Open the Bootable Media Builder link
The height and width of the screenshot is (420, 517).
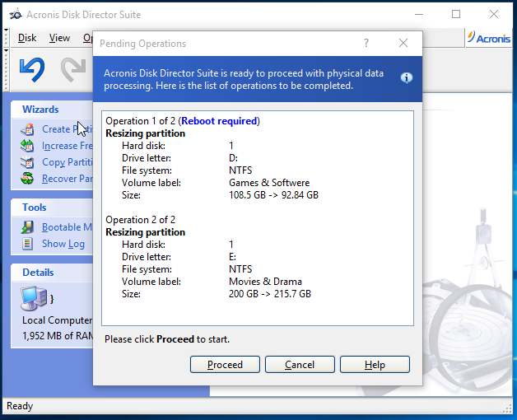point(67,227)
